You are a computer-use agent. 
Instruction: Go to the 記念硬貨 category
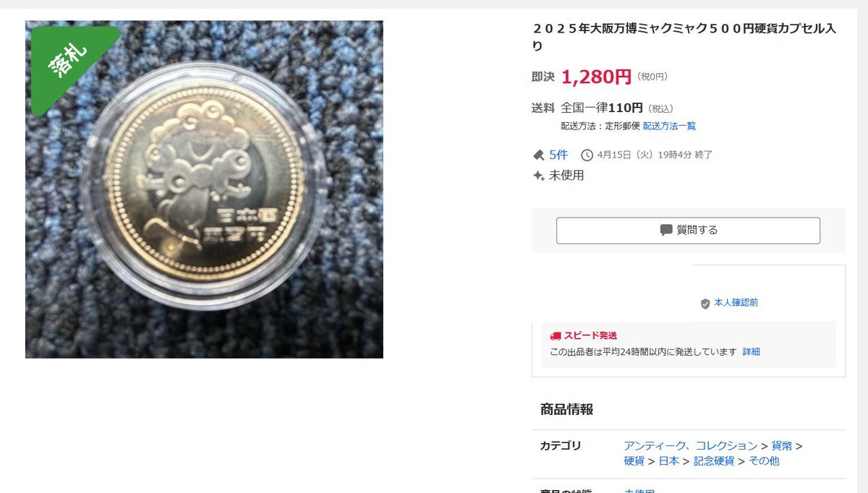(x=714, y=461)
